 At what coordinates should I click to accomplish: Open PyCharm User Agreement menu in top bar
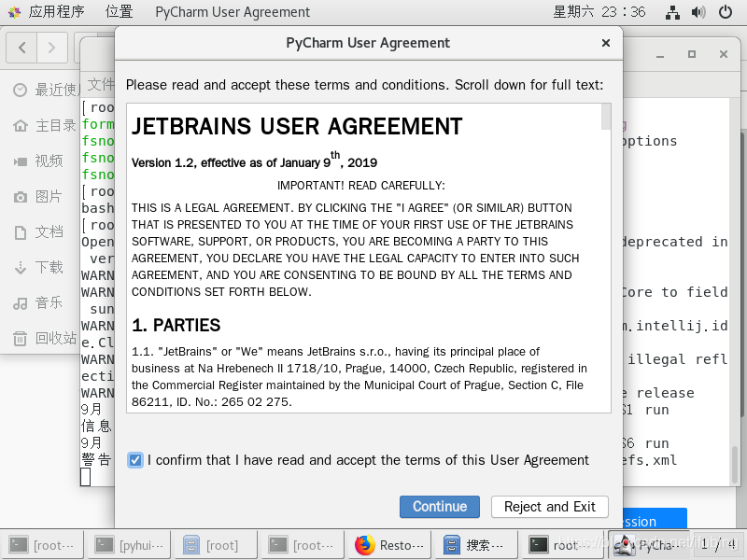(x=233, y=11)
